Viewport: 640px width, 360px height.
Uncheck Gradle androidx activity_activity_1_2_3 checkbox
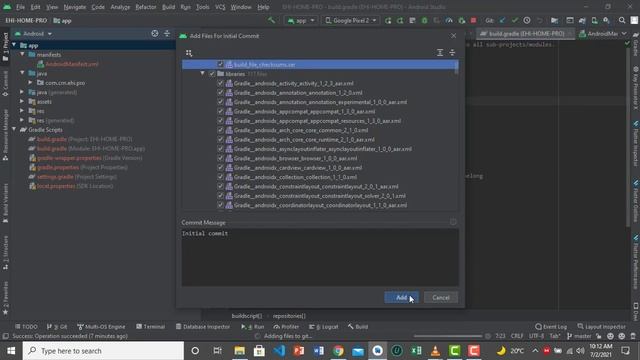click(x=220, y=83)
